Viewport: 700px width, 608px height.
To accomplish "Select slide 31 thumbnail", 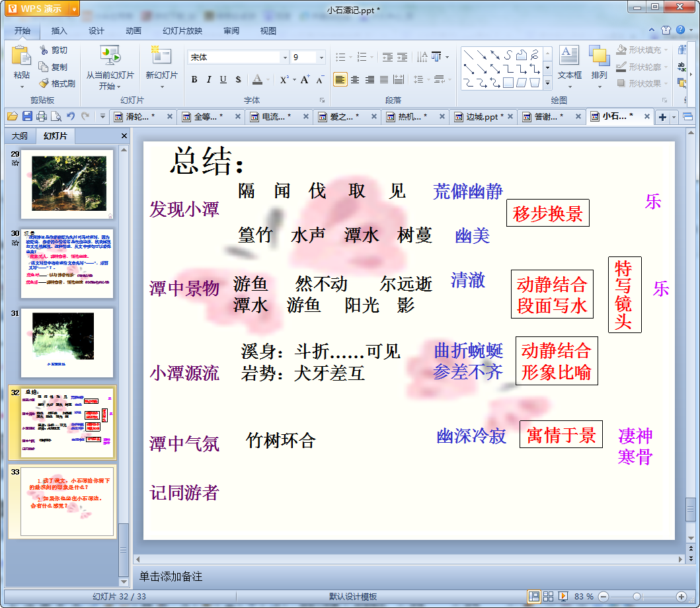I will click(67, 343).
